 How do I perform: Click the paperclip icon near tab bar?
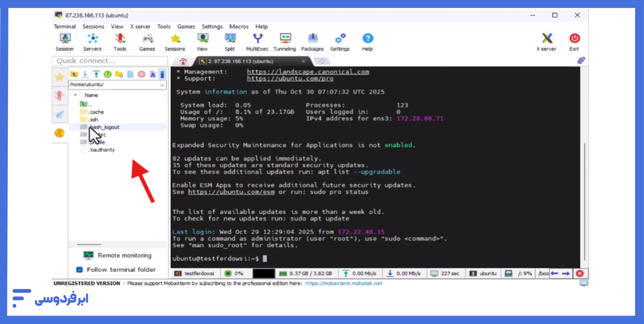581,61
